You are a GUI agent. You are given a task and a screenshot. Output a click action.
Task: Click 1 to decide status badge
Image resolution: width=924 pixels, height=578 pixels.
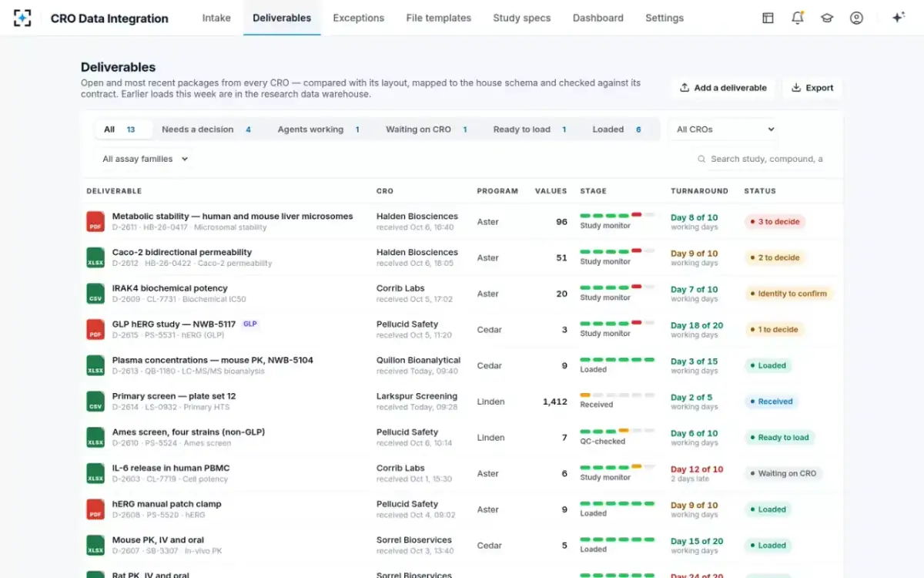[774, 330]
